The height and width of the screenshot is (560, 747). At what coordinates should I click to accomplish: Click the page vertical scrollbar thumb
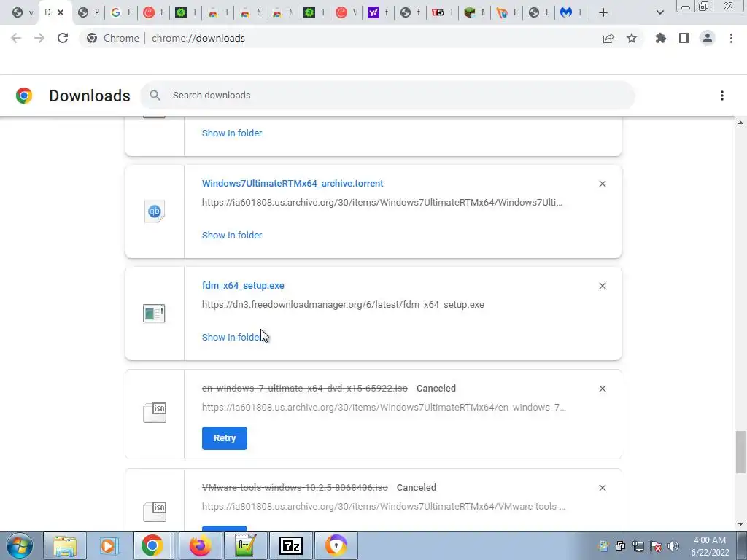740,452
